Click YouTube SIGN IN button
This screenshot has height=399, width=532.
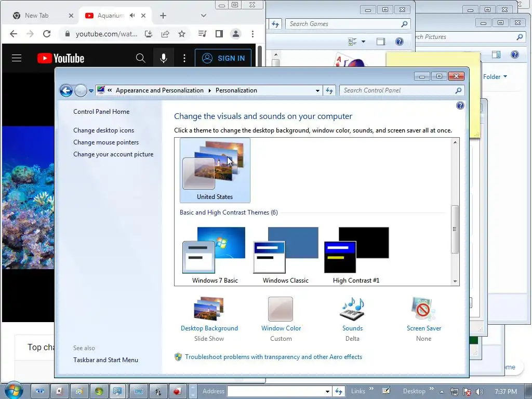point(223,58)
